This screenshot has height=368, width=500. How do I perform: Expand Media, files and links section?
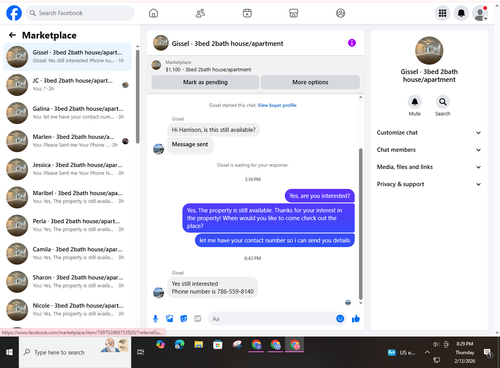pyautogui.click(x=429, y=167)
